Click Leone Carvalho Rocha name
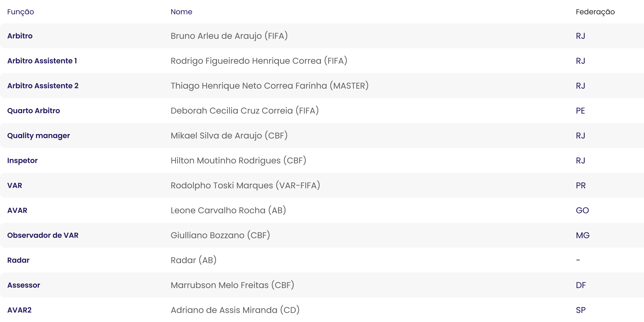The image size is (644, 322). click(228, 210)
